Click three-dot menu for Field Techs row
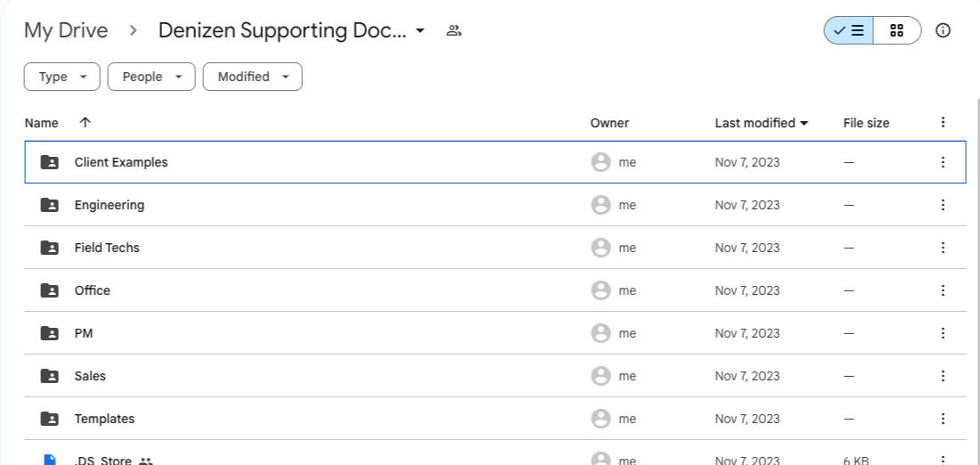Image resolution: width=980 pixels, height=465 pixels. [x=943, y=248]
